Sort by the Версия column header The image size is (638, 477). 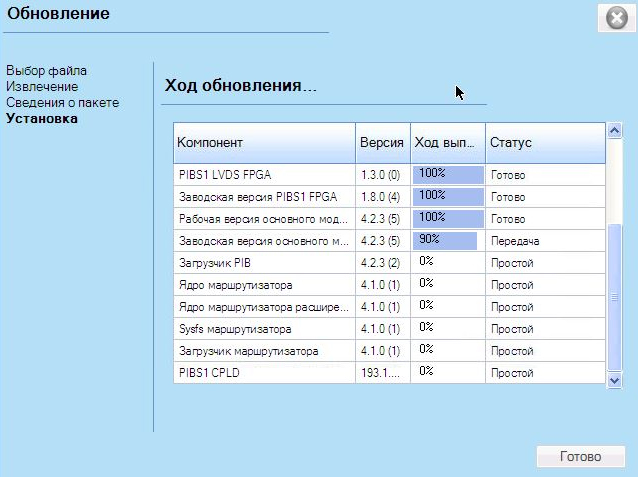382,143
